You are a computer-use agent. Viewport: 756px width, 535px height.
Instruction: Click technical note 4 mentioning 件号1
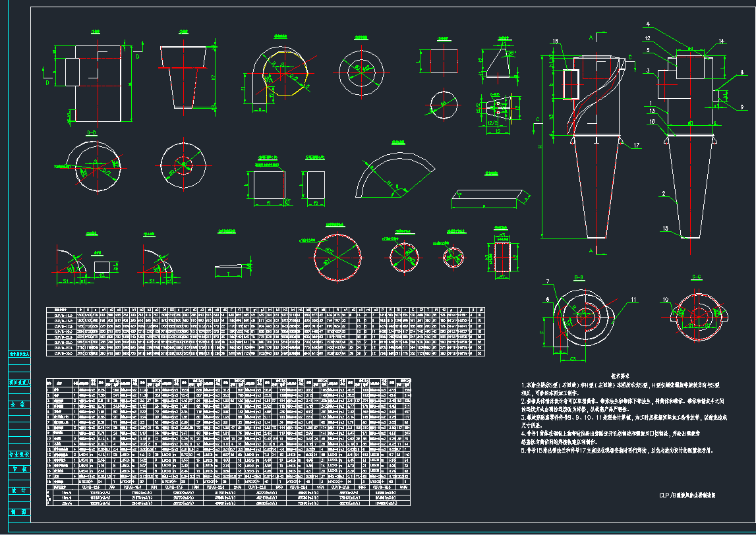(x=610, y=437)
